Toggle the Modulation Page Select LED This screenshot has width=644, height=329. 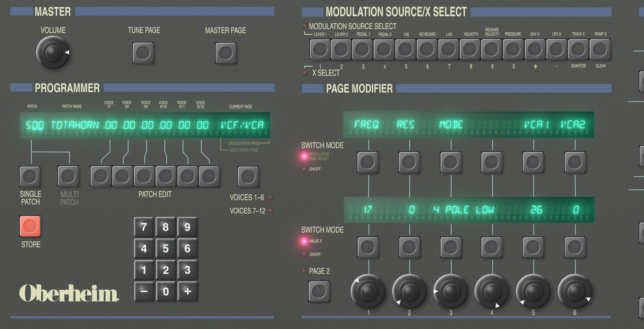[x=304, y=156]
